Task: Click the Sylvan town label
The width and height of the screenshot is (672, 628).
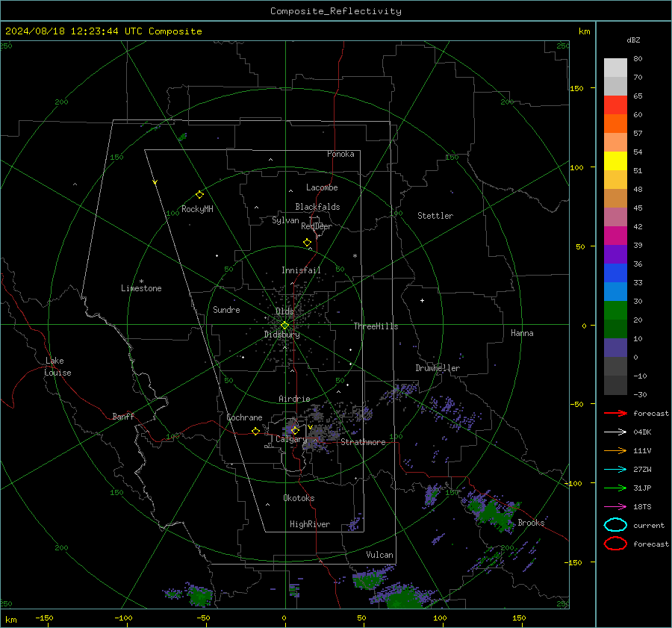Action: pyautogui.click(x=285, y=220)
